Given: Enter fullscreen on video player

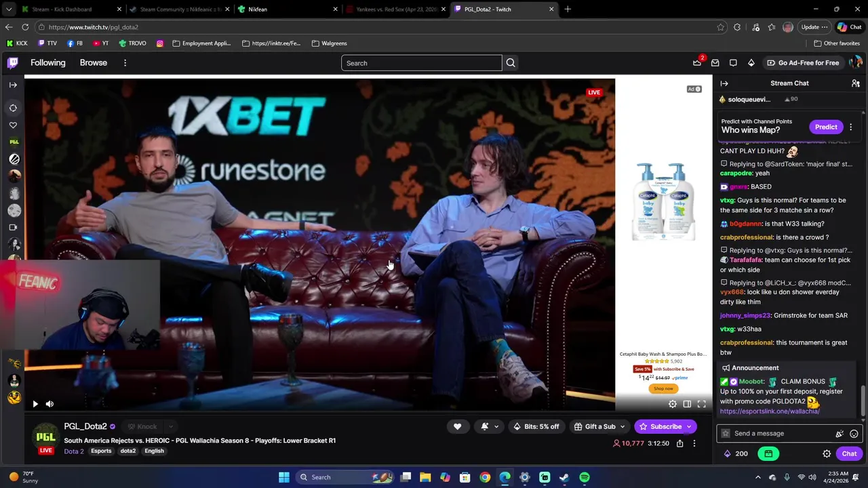Looking at the screenshot, I should [x=702, y=404].
